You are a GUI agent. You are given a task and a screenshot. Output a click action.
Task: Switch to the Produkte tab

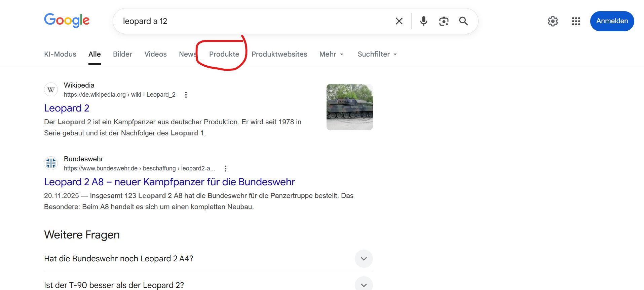[224, 54]
